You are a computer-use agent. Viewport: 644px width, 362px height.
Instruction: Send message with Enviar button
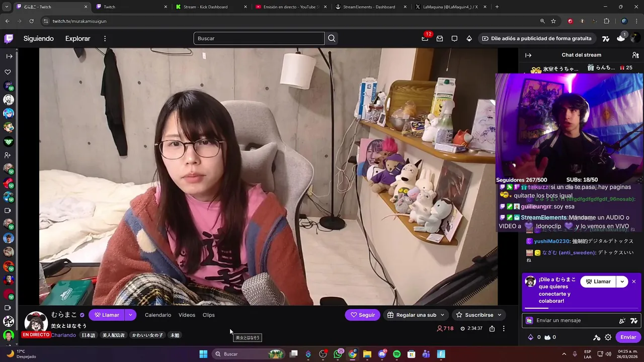(628, 337)
